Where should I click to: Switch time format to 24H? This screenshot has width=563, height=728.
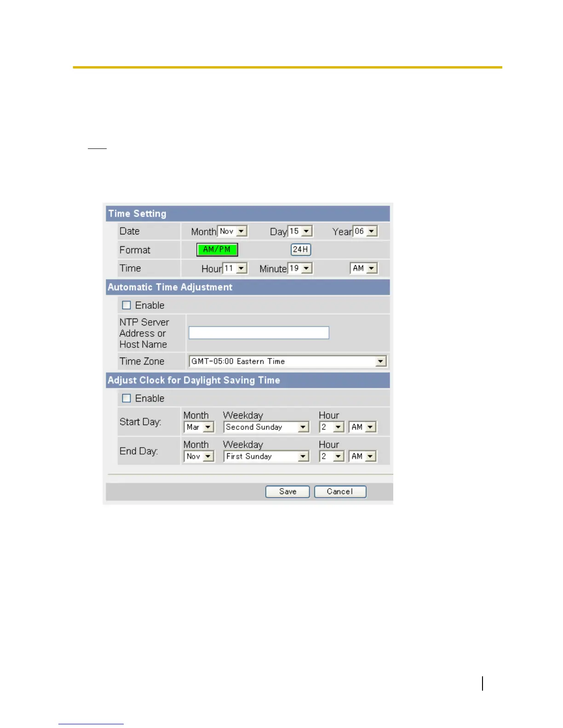pyautogui.click(x=301, y=250)
